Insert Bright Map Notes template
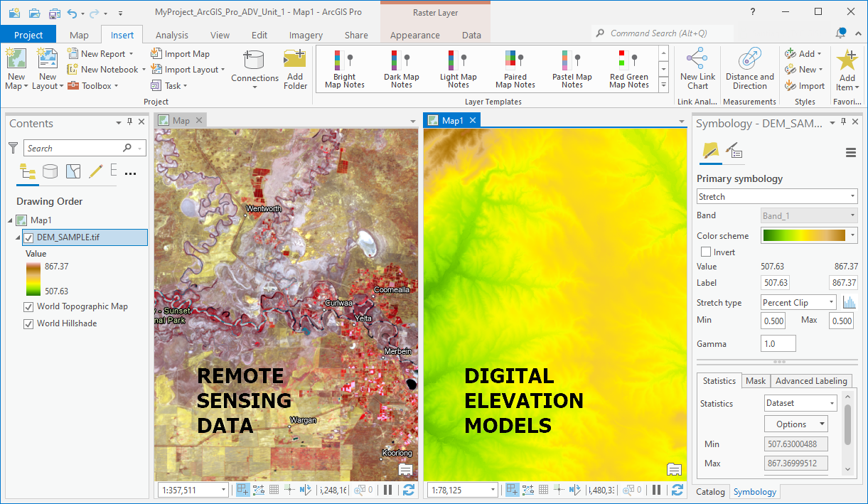The height and width of the screenshot is (504, 868). (x=344, y=69)
